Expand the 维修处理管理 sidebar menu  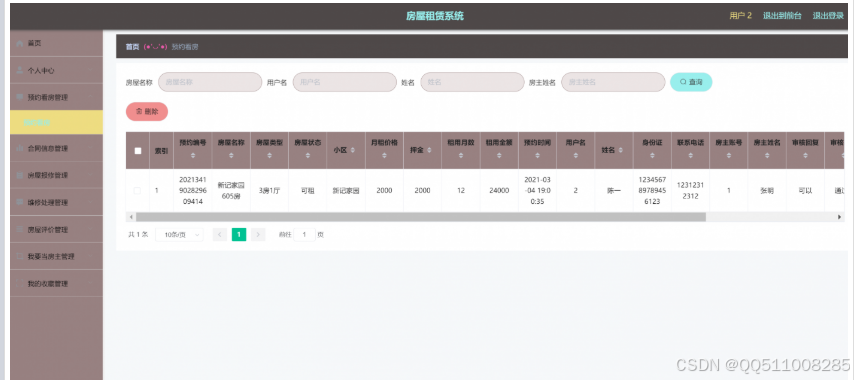click(56, 203)
